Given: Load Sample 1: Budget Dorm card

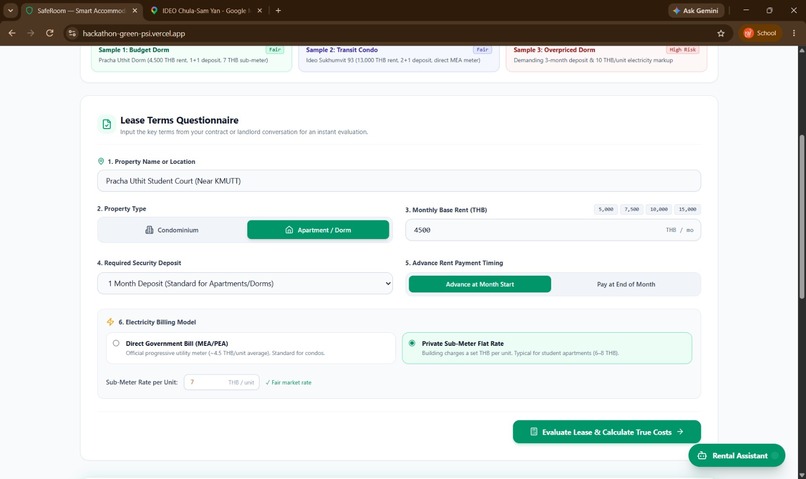Looking at the screenshot, I should pos(191,57).
